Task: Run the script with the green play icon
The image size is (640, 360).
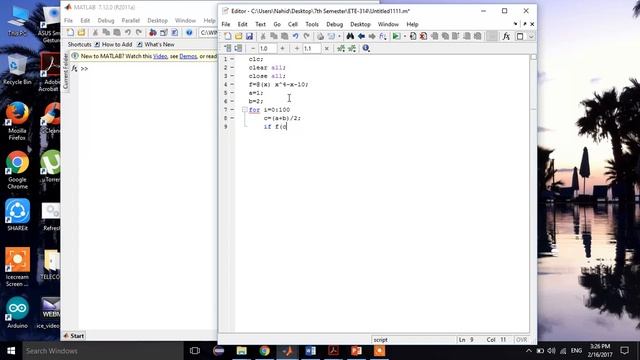Action: [396, 36]
